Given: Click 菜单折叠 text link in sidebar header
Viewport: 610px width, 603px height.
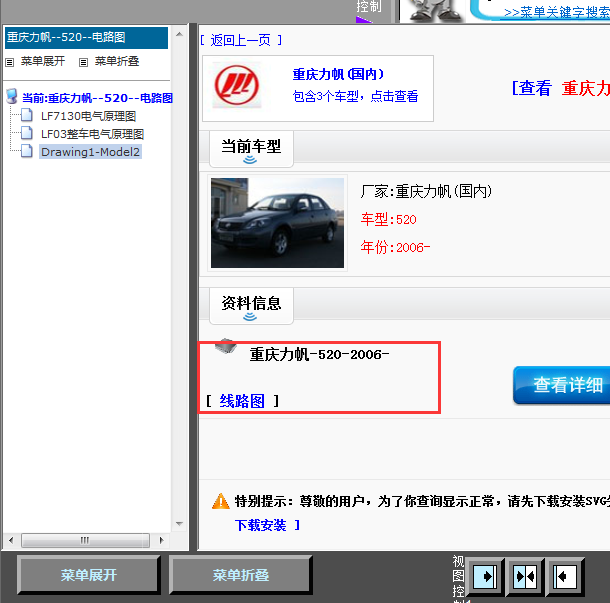Looking at the screenshot, I should tap(117, 61).
